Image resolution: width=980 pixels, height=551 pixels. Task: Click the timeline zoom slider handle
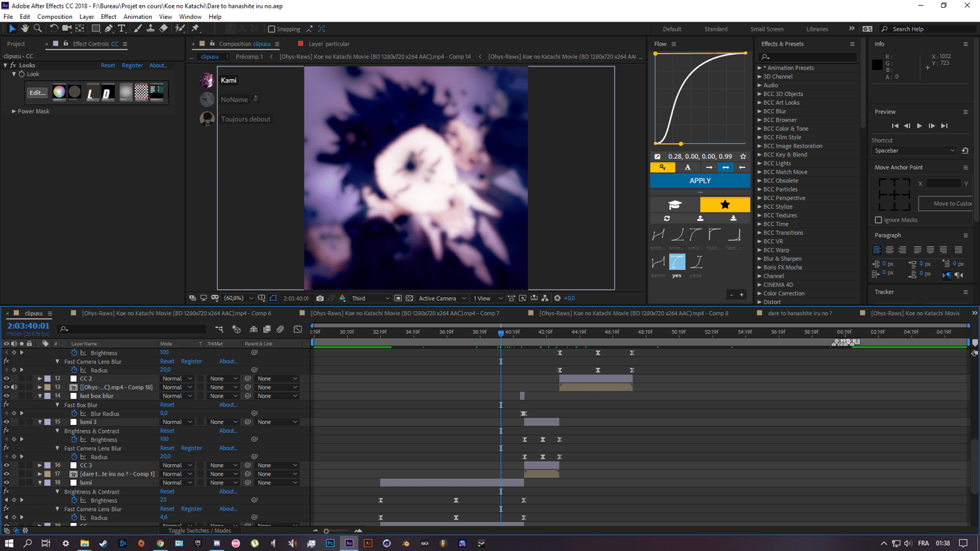pyautogui.click(x=326, y=531)
